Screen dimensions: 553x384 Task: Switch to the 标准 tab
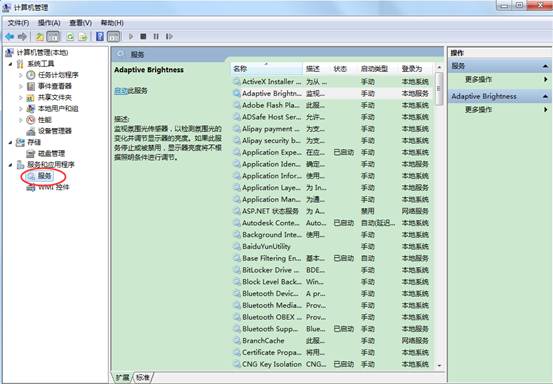143,378
